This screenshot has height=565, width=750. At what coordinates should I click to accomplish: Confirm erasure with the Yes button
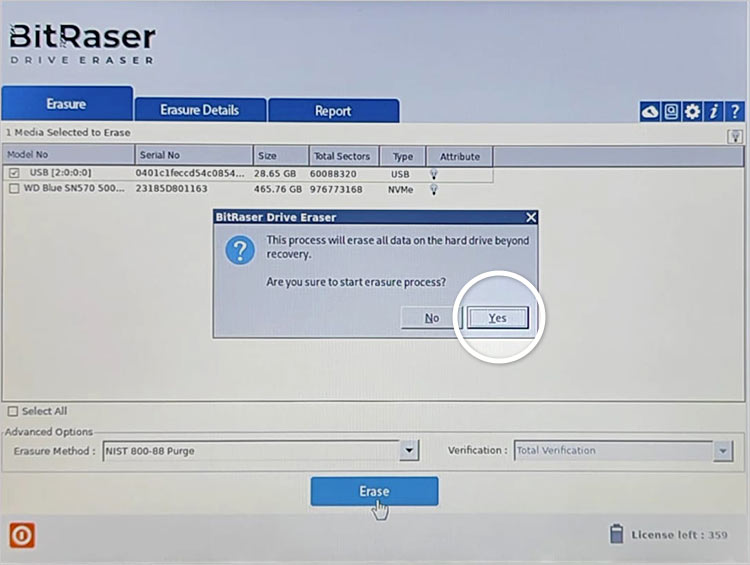click(497, 318)
